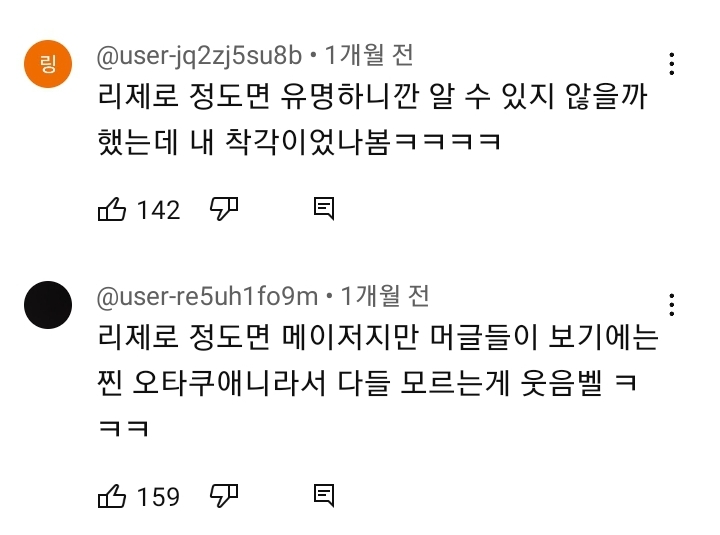Click the second comment's 1개월 전 timestamp
Image resolution: width=720 pixels, height=535 pixels.
385,296
